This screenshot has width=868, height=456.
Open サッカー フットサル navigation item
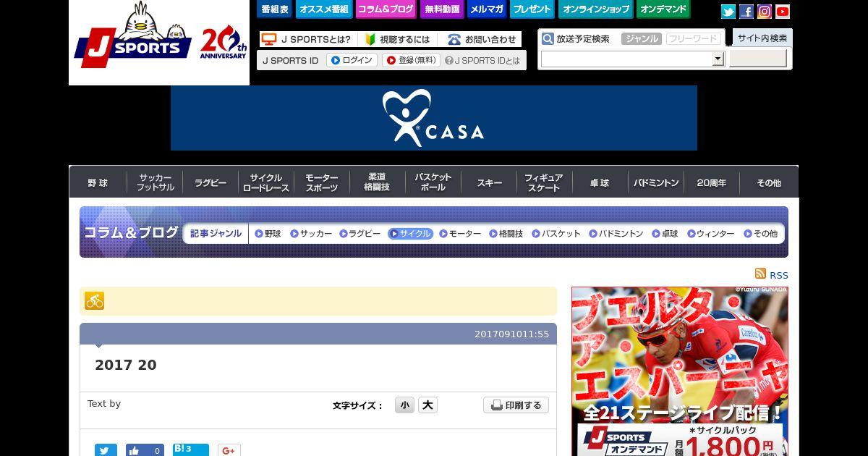(x=156, y=183)
